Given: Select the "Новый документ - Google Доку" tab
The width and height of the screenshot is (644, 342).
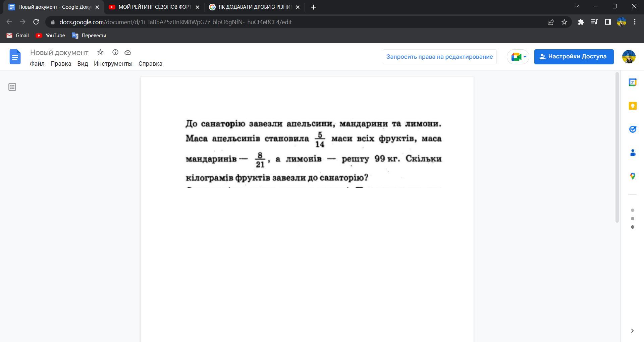Looking at the screenshot, I should (x=54, y=7).
